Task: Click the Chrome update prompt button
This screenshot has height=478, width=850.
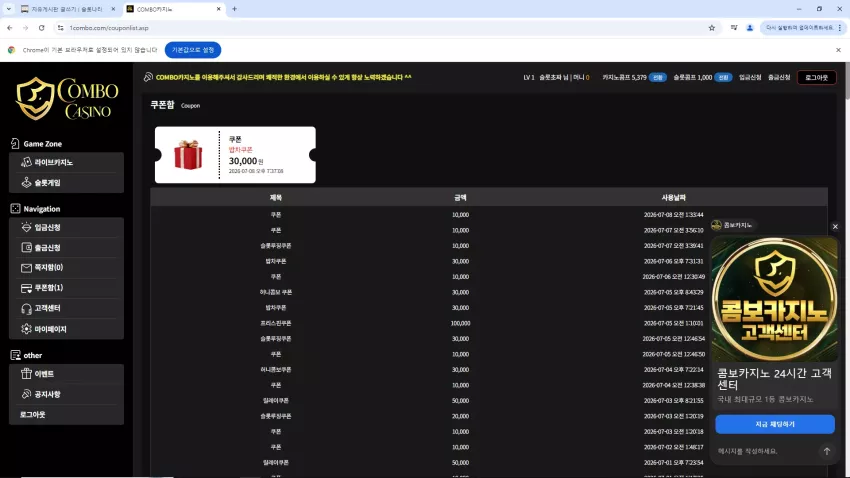Action: [800, 28]
